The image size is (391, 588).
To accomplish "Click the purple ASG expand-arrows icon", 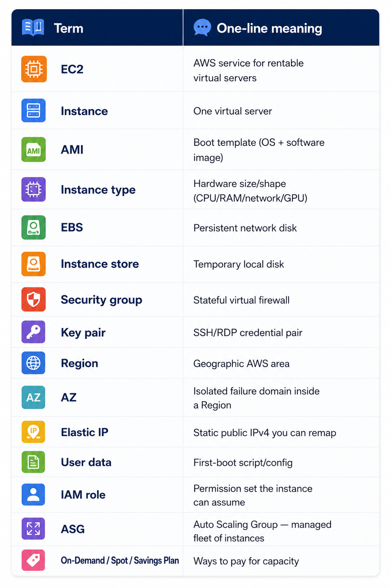I will click(34, 529).
